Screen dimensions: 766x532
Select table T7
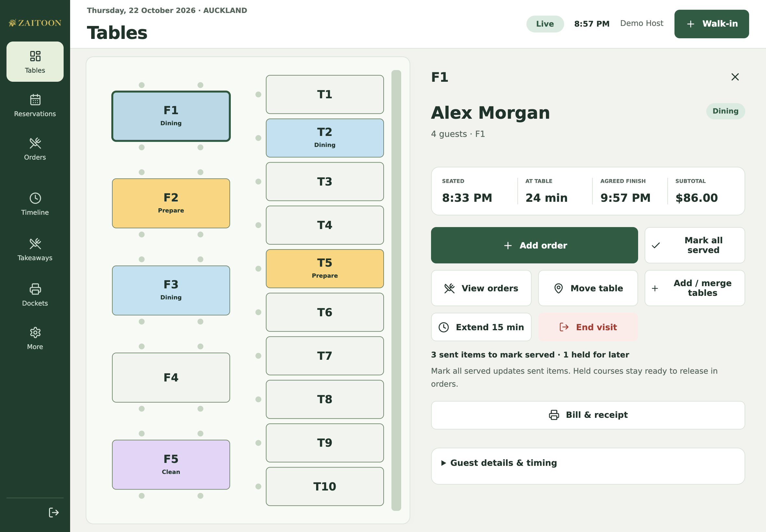325,356
